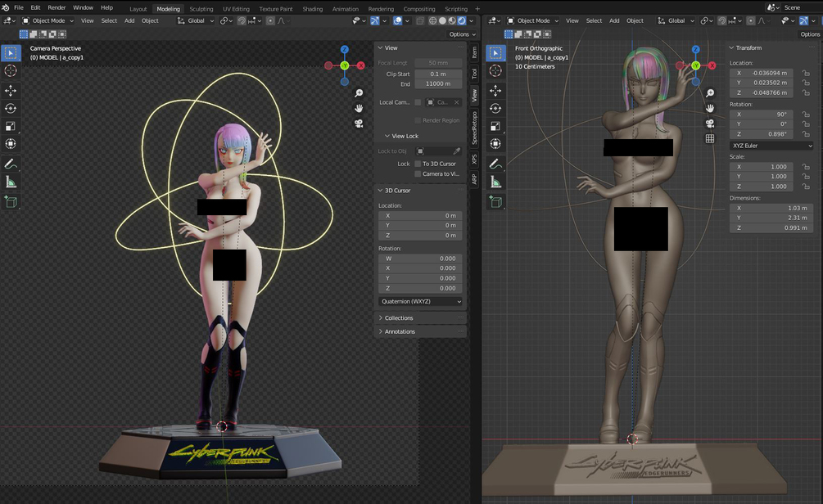Click the pan hand icon in right viewport
The width and height of the screenshot is (823, 504).
point(710,108)
